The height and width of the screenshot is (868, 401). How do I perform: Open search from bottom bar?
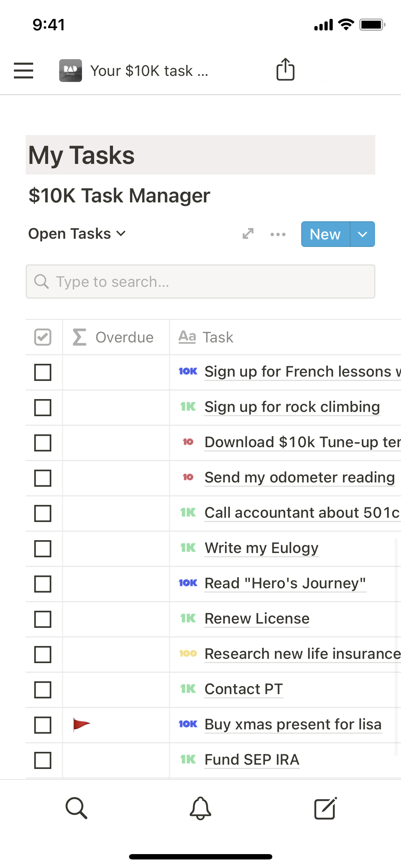[x=76, y=808]
